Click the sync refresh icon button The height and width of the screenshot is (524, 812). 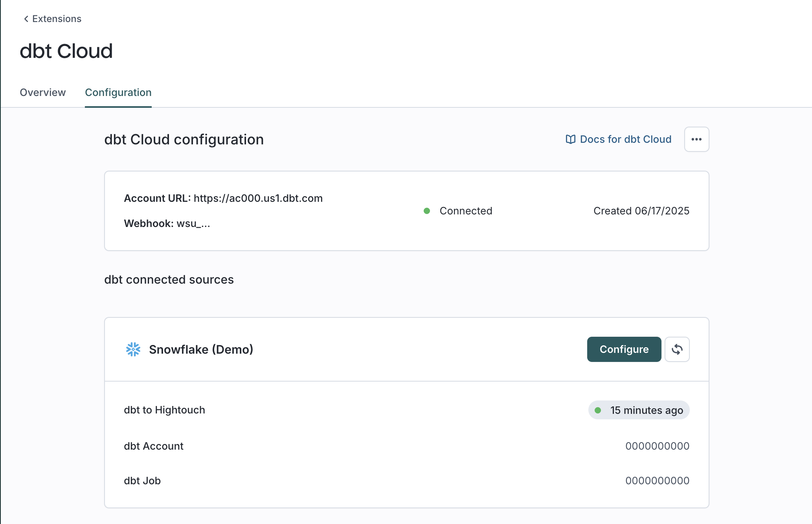pyautogui.click(x=677, y=349)
